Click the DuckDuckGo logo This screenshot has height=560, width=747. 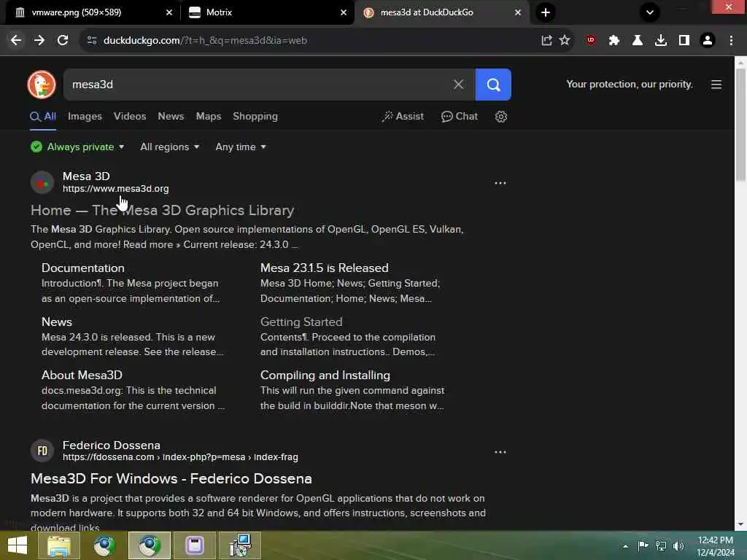[x=42, y=85]
